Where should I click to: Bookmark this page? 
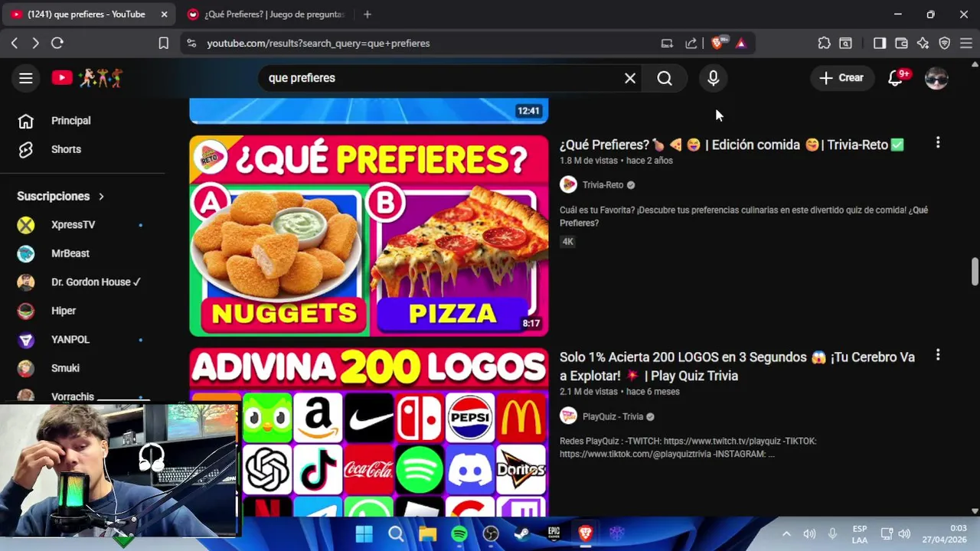click(x=163, y=44)
